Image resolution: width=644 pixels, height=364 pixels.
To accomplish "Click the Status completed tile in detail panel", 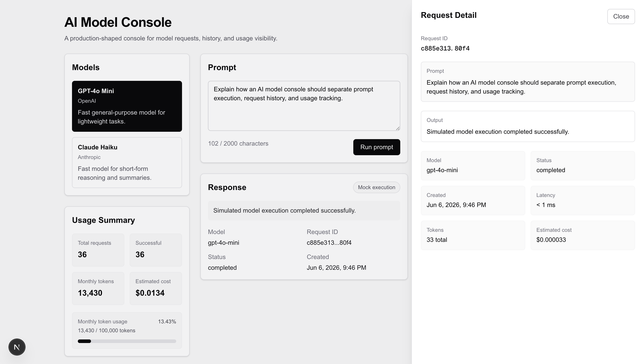I will tap(583, 165).
